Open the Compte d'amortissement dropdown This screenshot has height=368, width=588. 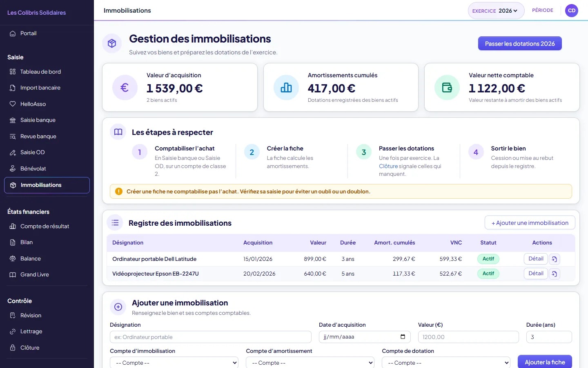[310, 363]
